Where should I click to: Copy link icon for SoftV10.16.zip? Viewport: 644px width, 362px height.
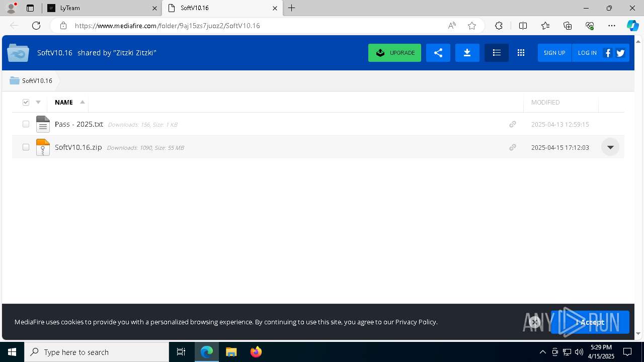point(512,147)
